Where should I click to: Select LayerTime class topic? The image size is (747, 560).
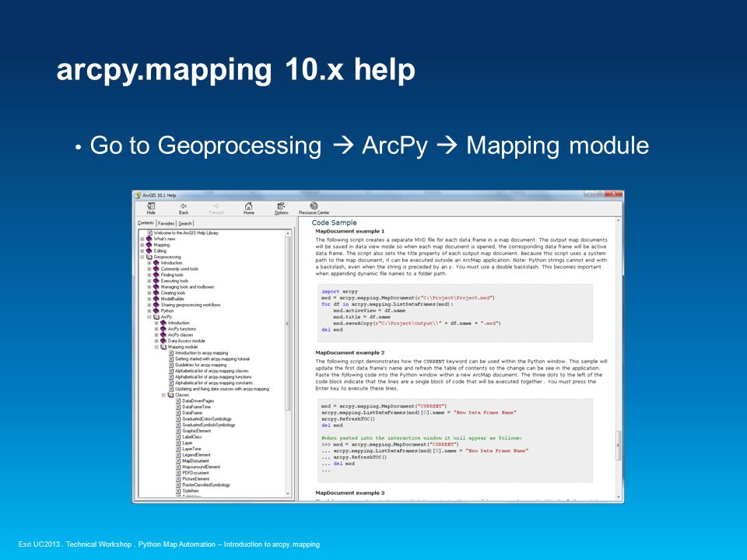191,449
